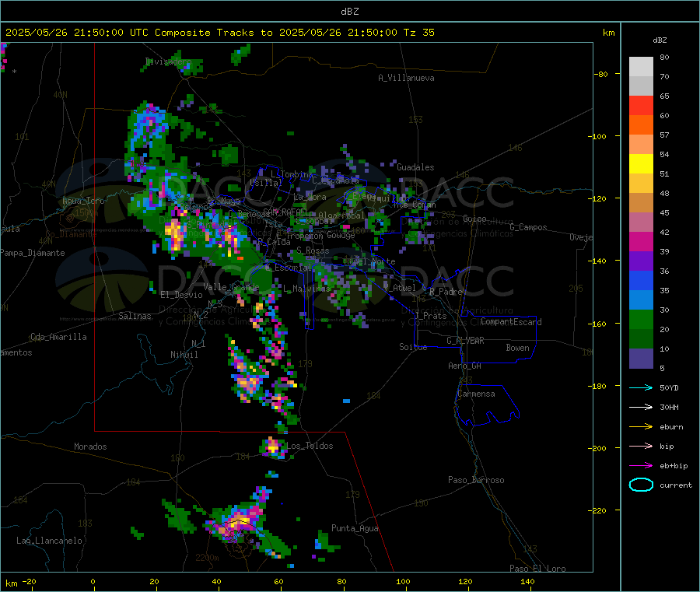Image resolution: width=700 pixels, height=592 pixels.
Task: Select the light orange 57–54 dBZ swatch
Action: [641, 145]
